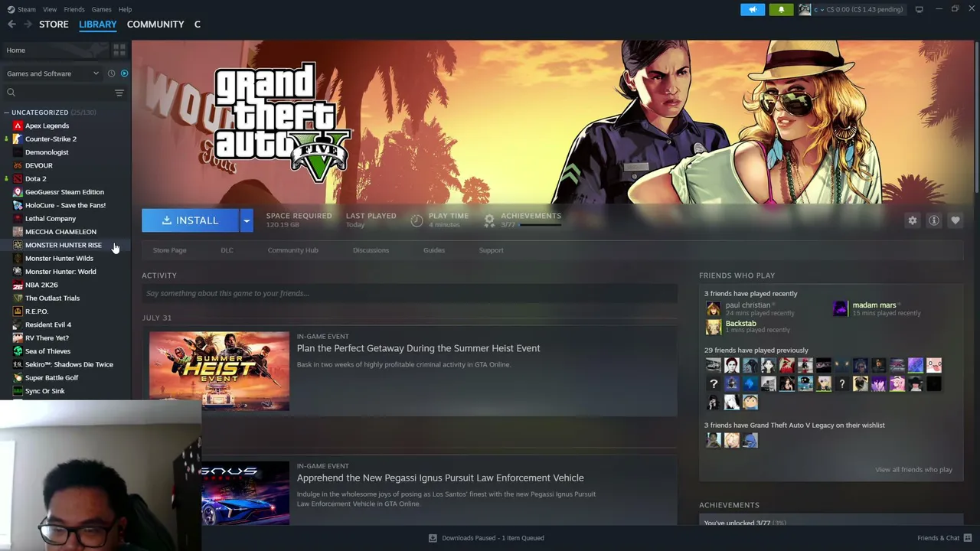This screenshot has width=980, height=551.
Task: Switch the library to grid collections view
Action: tap(119, 50)
